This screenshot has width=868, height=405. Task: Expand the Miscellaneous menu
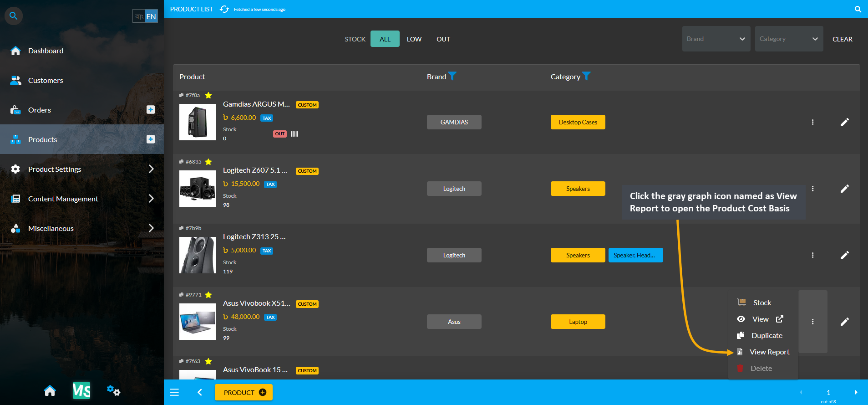point(82,228)
